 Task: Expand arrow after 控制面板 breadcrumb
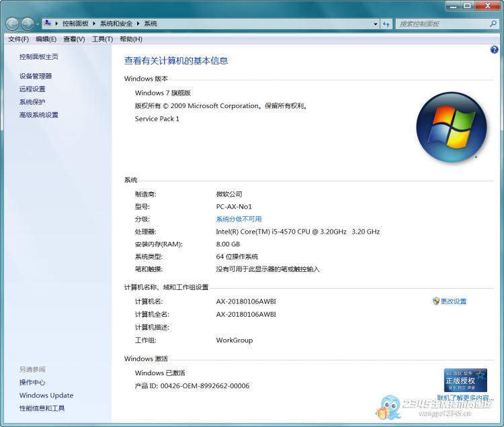point(94,23)
